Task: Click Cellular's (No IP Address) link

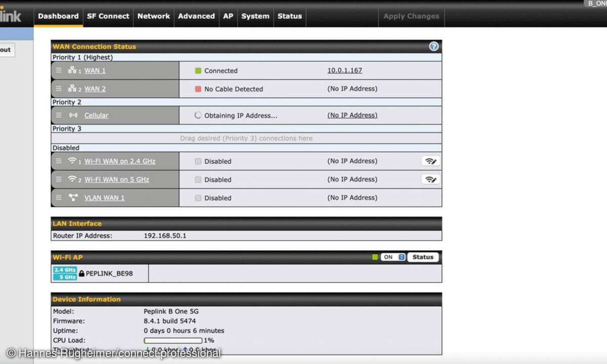Action: pos(353,115)
